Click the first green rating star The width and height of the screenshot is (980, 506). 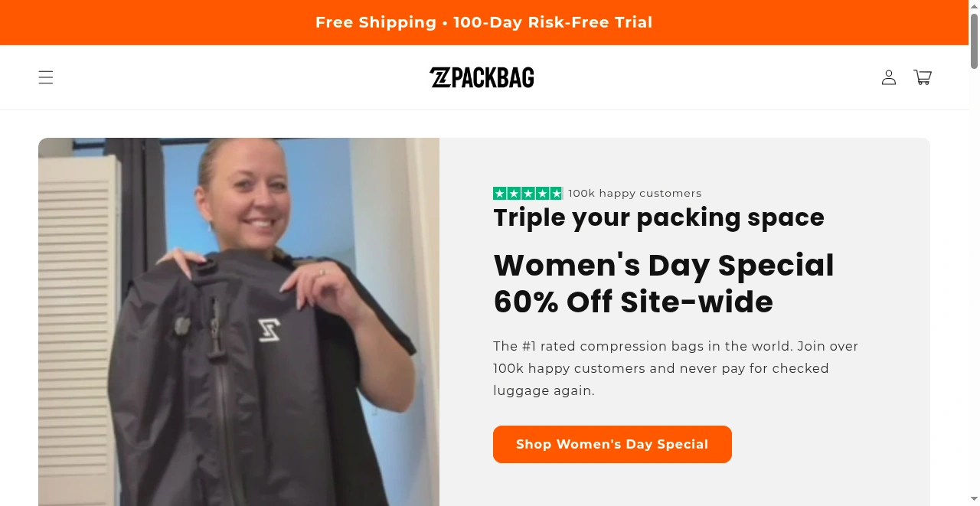(x=500, y=194)
